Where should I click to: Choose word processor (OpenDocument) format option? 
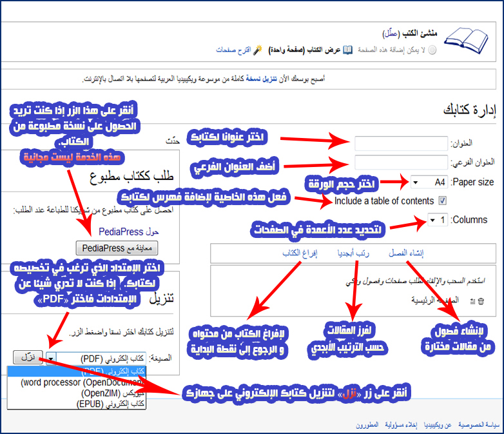pyautogui.click(x=77, y=382)
